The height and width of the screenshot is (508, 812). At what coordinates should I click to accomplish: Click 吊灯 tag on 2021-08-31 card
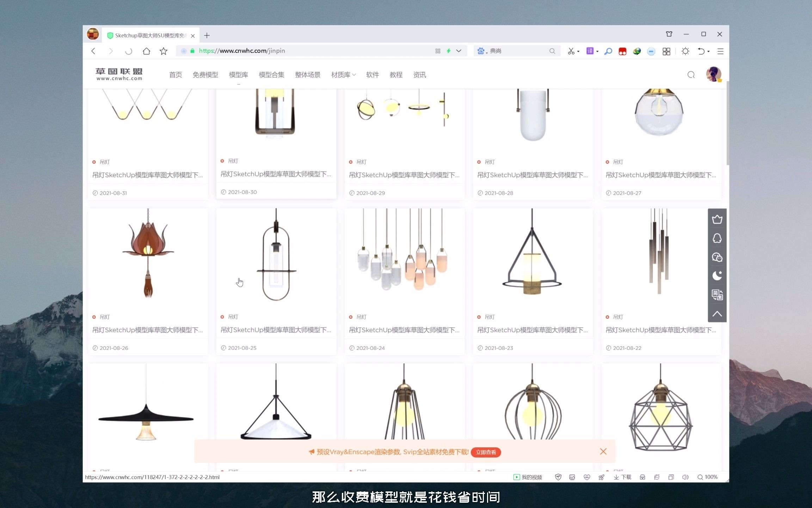[x=105, y=162]
